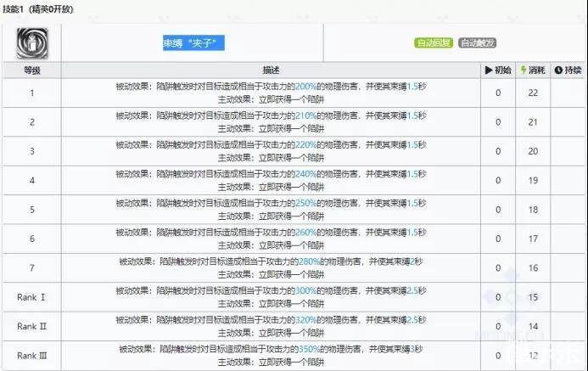Click the 等级 column header

point(31,70)
